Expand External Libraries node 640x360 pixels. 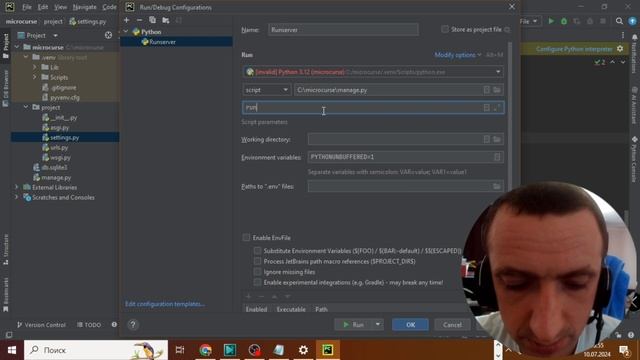pyautogui.click(x=17, y=187)
